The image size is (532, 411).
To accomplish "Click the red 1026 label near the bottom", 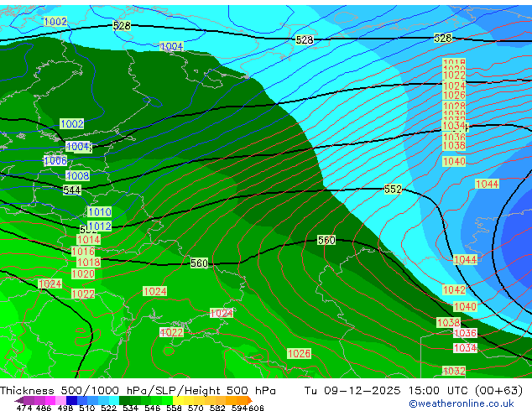I will coord(299,354).
